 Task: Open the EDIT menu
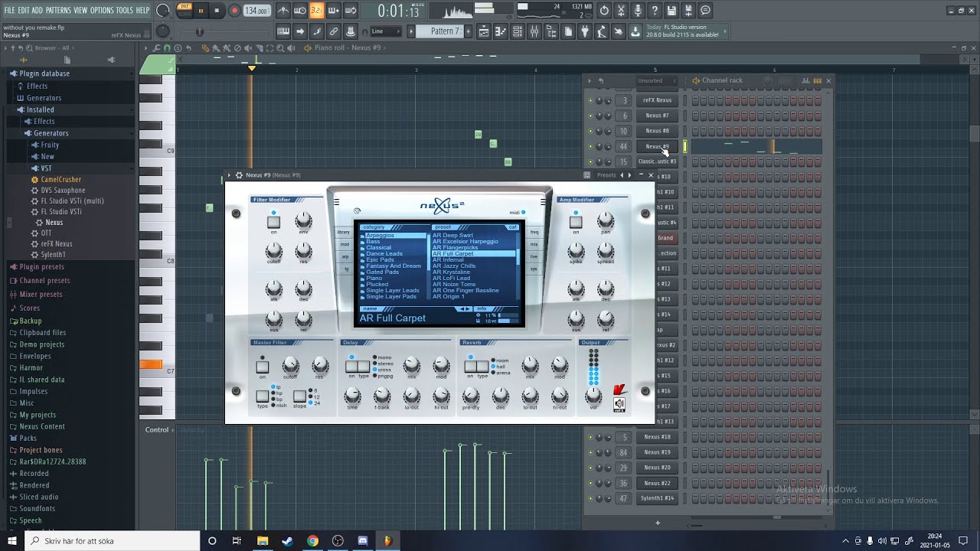click(24, 11)
